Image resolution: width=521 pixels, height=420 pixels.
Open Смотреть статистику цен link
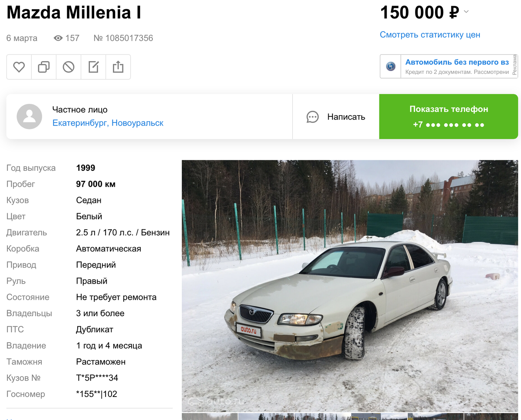[x=430, y=35]
